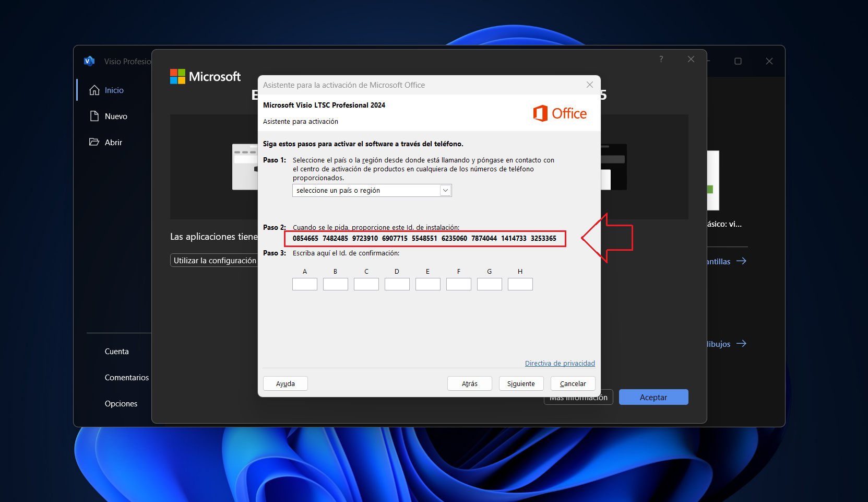Open Opciones in the Visio sidebar
The image size is (868, 502).
121,404
